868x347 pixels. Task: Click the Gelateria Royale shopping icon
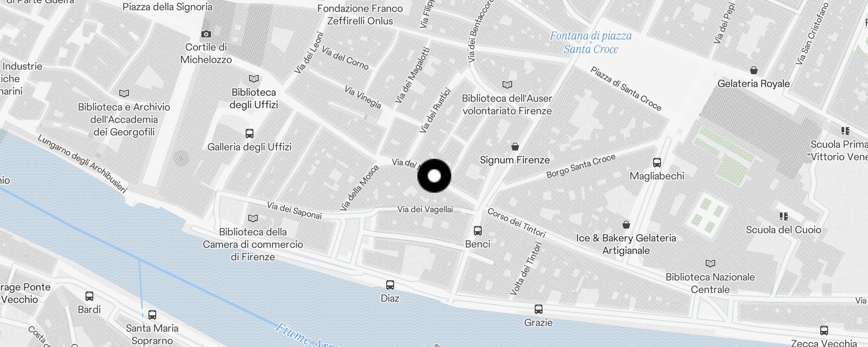[754, 70]
